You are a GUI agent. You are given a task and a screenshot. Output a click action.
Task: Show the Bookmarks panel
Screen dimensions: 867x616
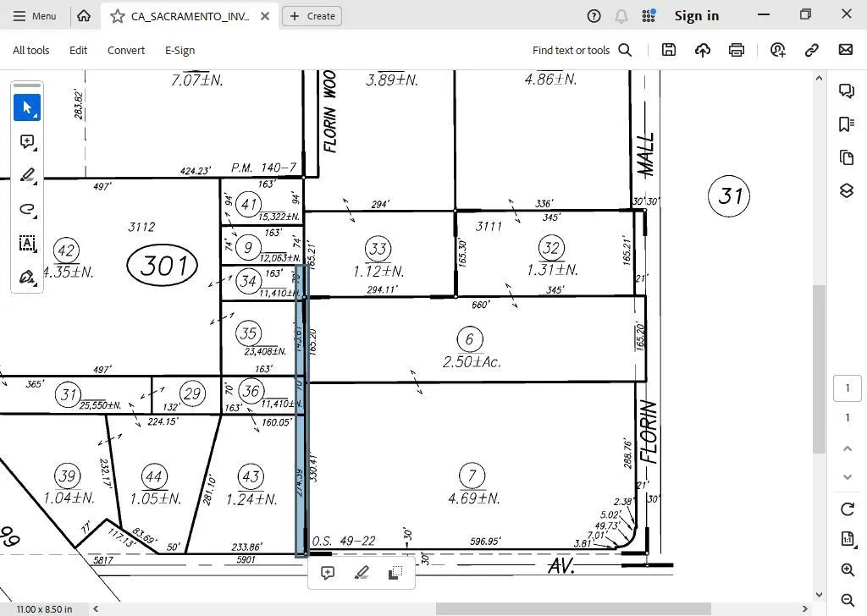tap(846, 124)
